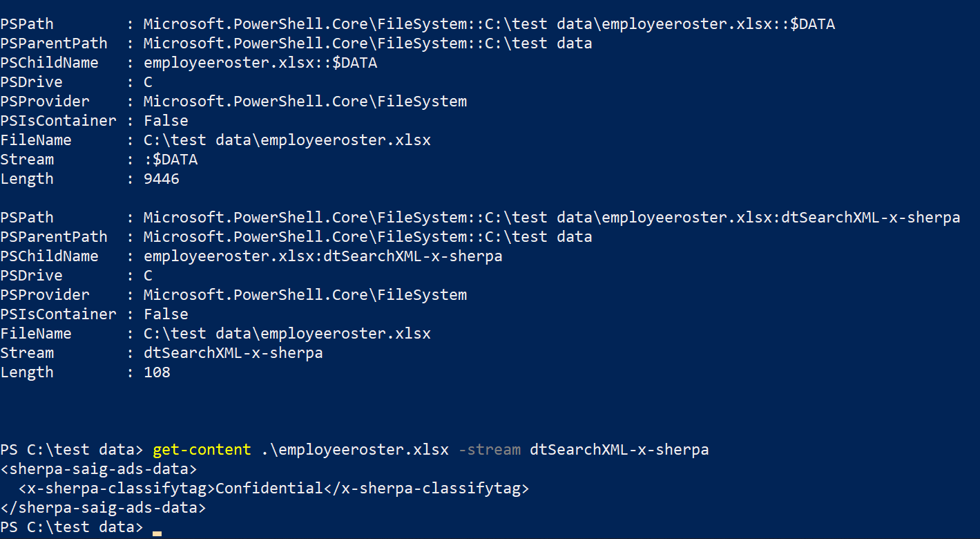Viewport: 980px width, 539px height.
Task: Click the opening <x-sherpa-classifytag> tag
Action: [x=117, y=489]
